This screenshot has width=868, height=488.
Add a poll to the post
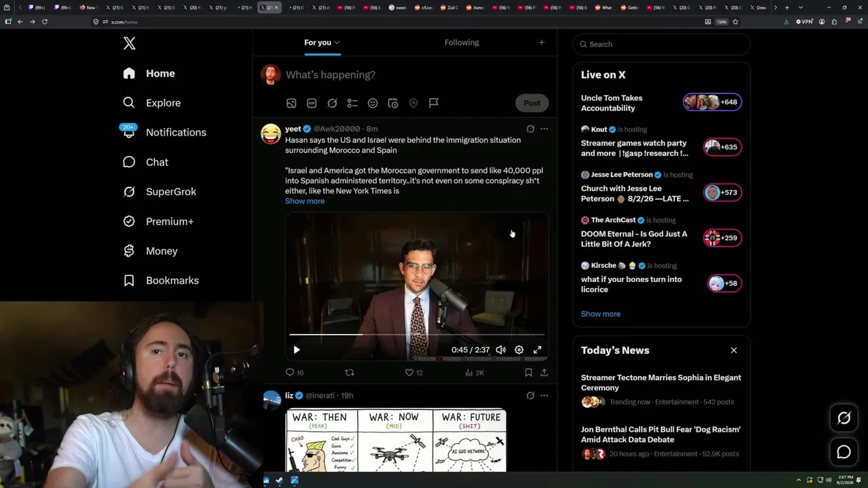click(352, 103)
